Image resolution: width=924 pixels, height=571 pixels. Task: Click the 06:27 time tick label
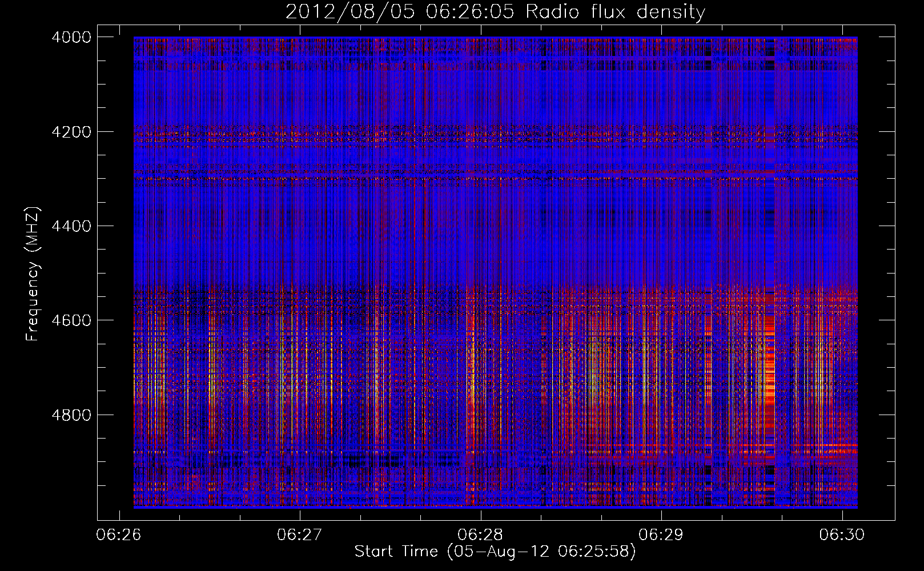click(x=299, y=535)
